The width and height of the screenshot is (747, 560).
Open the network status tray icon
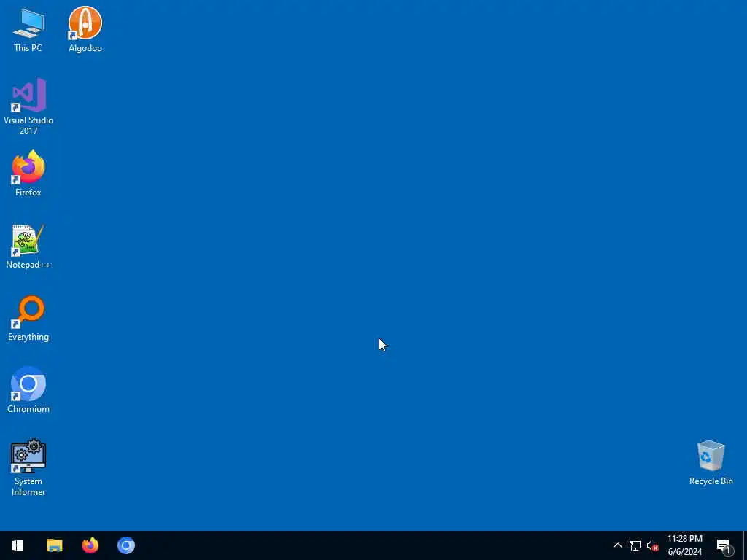coord(635,545)
